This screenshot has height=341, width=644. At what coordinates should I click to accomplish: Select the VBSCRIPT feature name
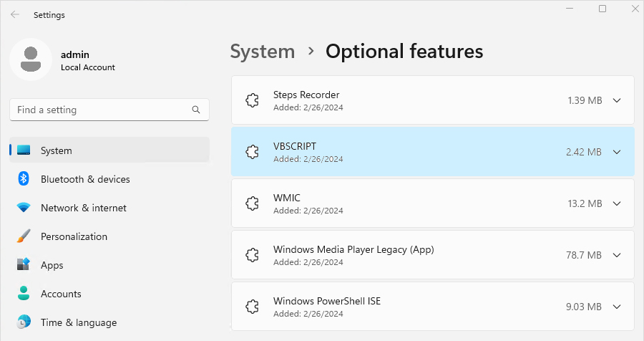[x=295, y=146]
